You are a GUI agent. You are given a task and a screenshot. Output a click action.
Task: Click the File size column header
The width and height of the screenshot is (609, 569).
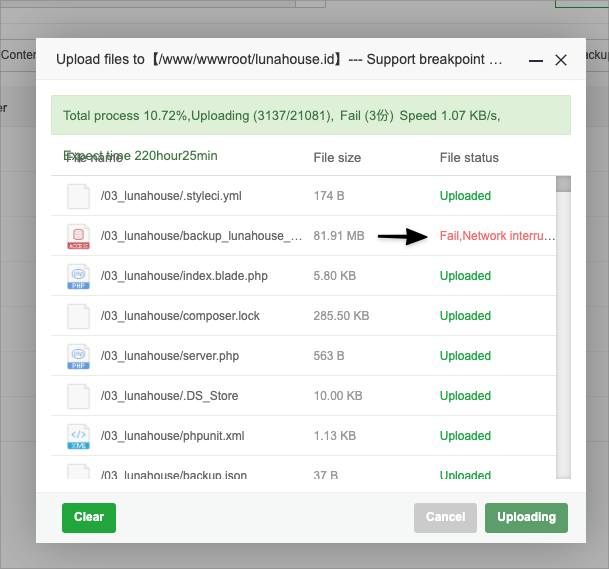click(x=337, y=158)
